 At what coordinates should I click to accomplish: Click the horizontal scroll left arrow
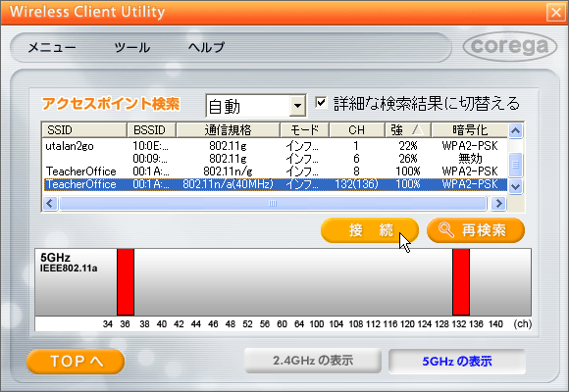point(50,204)
